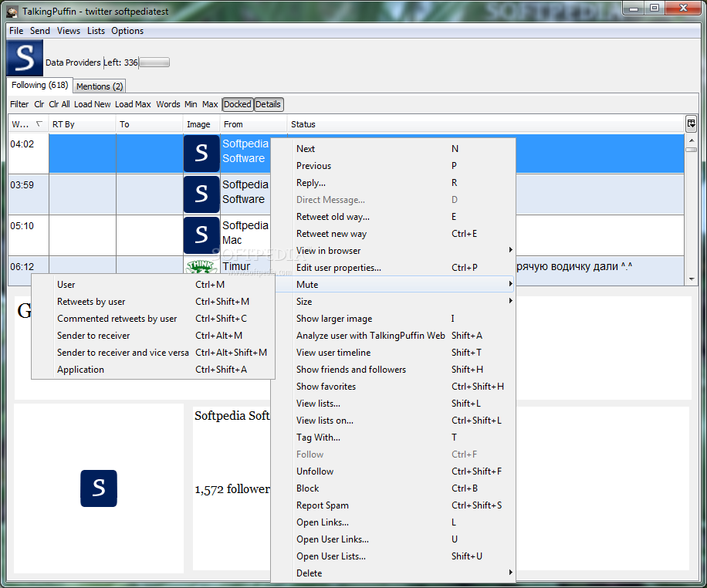707x588 pixels.
Task: Select Retweets by user in Mute submenu
Action: (x=153, y=302)
